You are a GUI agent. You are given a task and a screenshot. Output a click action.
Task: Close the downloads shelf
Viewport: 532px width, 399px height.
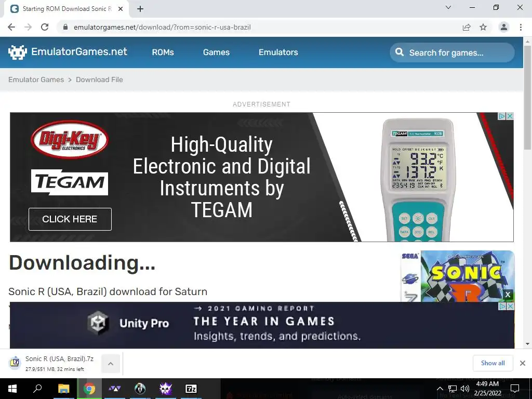click(523, 363)
